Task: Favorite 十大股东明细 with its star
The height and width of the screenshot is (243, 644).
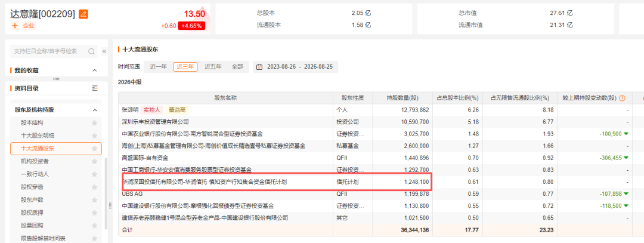Action: [x=94, y=136]
